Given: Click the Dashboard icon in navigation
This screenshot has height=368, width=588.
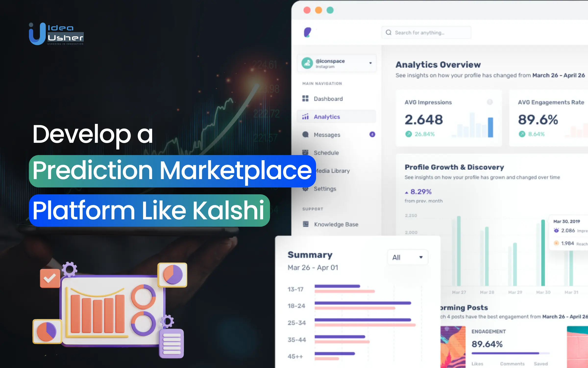Looking at the screenshot, I should (306, 98).
